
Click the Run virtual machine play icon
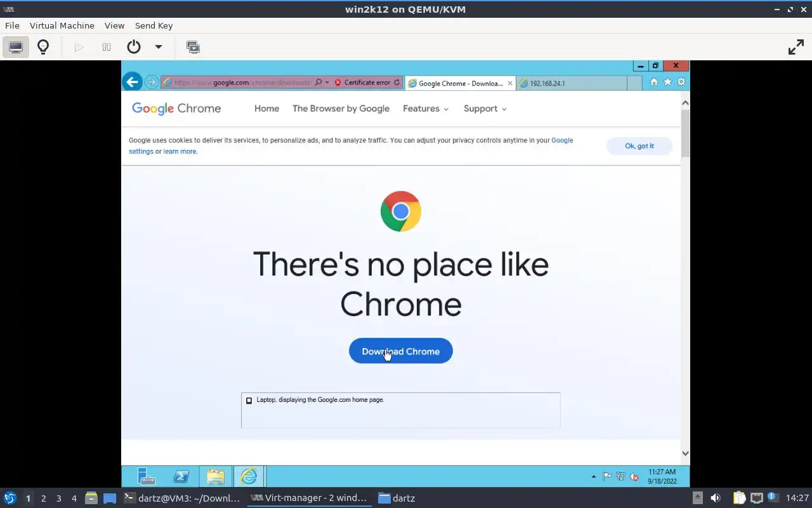click(79, 47)
